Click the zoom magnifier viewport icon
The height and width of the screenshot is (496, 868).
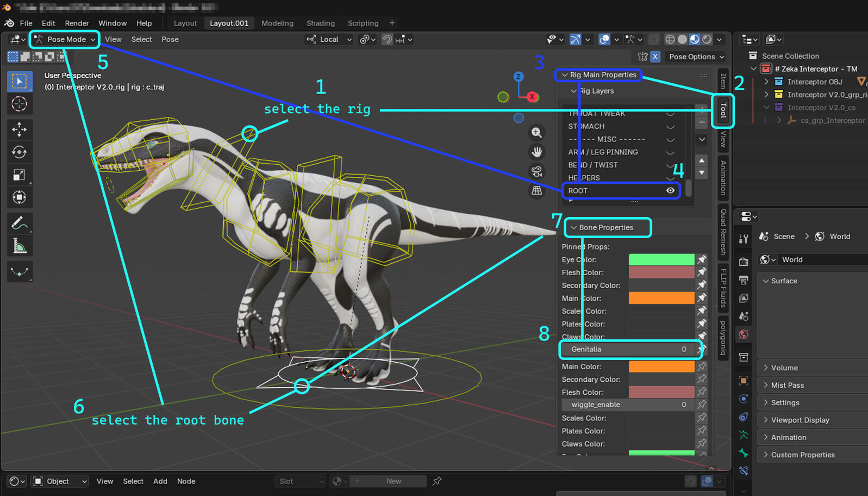536,133
